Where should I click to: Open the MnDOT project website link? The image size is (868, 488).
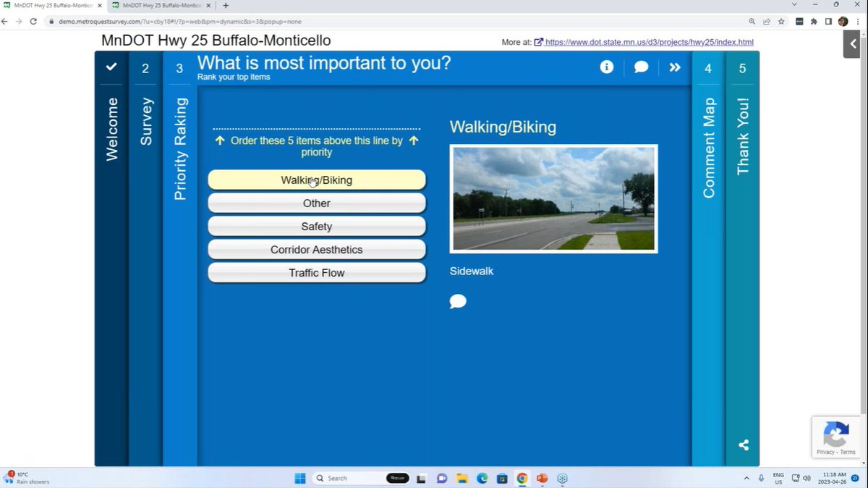650,42
